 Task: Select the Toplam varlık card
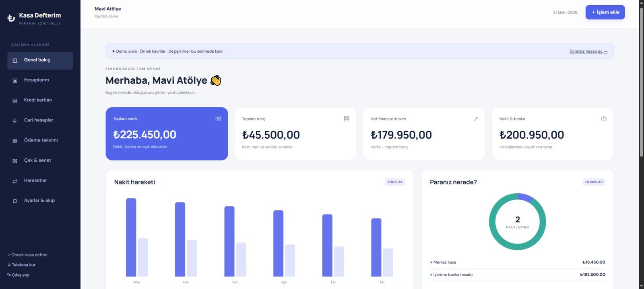[x=167, y=134]
